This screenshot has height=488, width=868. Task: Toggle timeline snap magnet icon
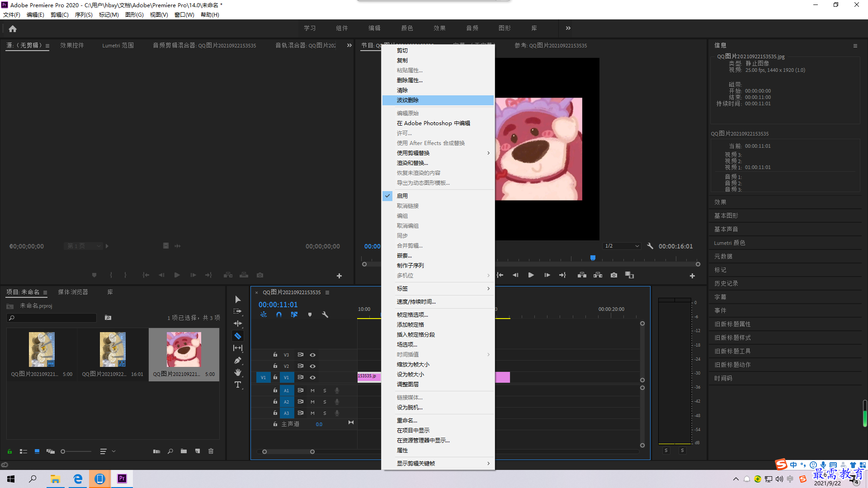pyautogui.click(x=279, y=314)
